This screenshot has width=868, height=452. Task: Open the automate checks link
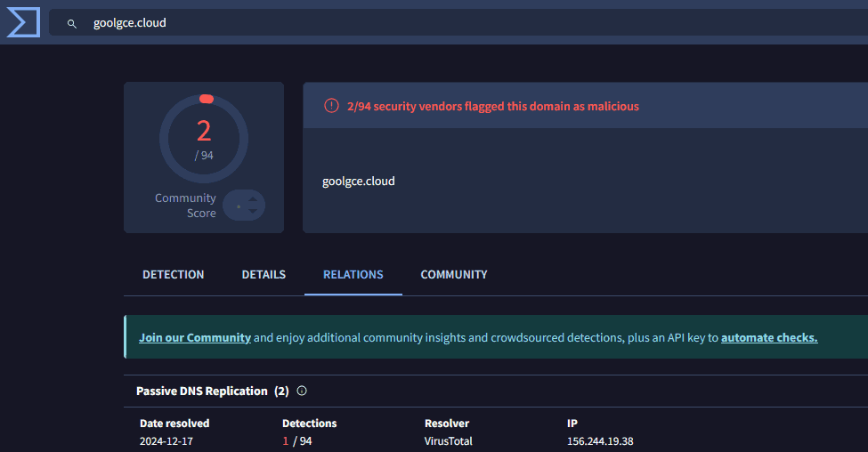769,337
